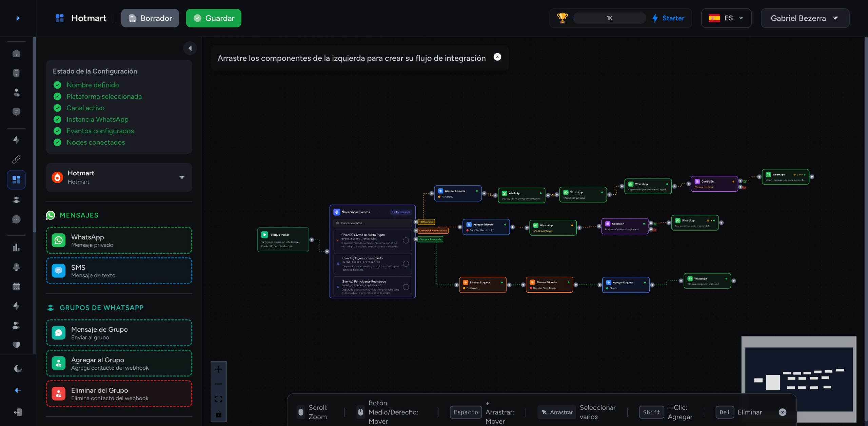Zoom out with the minus canvas control
868x426 pixels.
pos(219,384)
